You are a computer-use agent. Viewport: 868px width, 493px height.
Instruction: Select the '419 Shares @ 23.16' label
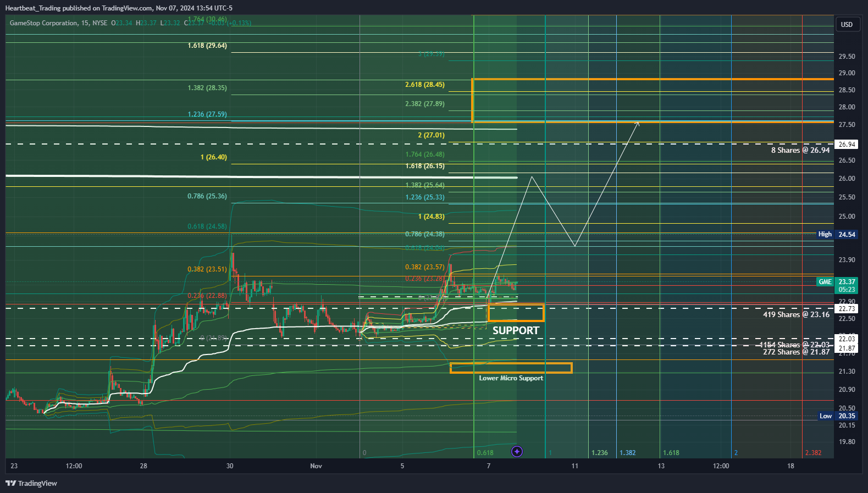pos(797,314)
